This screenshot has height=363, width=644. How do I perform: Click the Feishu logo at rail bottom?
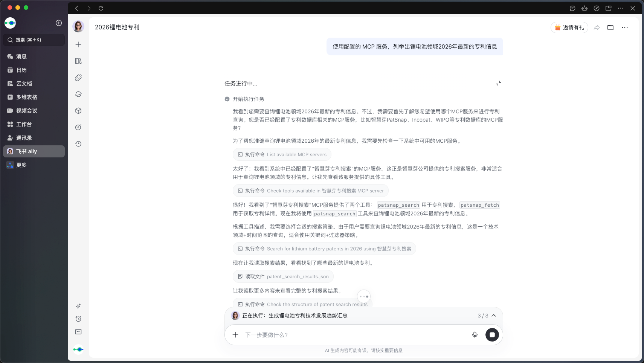pos(78,349)
